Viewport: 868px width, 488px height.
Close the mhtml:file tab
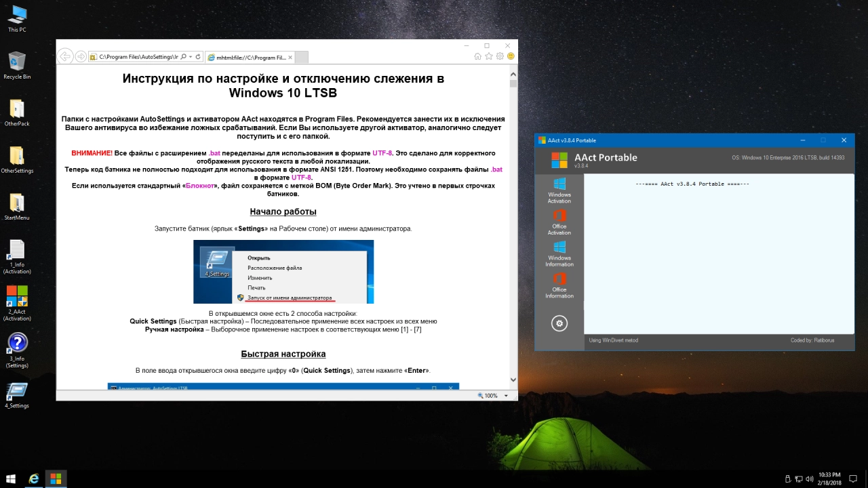tap(290, 58)
